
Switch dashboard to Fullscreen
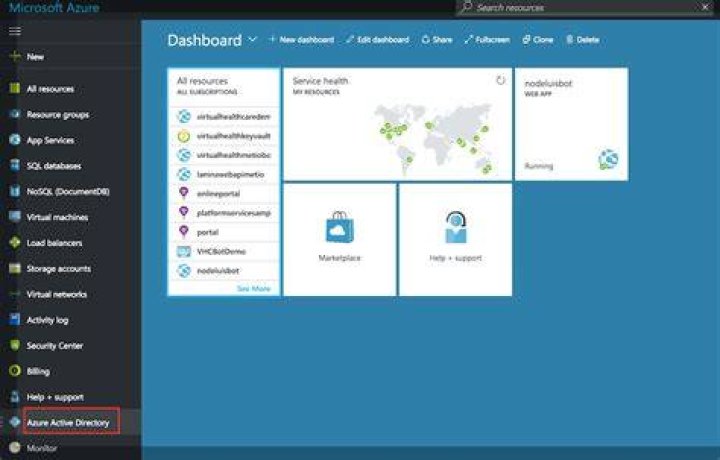click(487, 40)
